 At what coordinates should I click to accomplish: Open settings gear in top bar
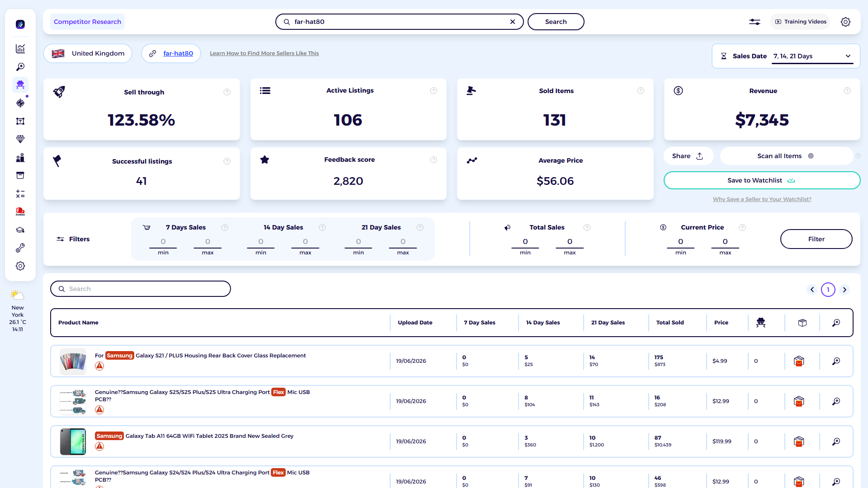coord(845,22)
